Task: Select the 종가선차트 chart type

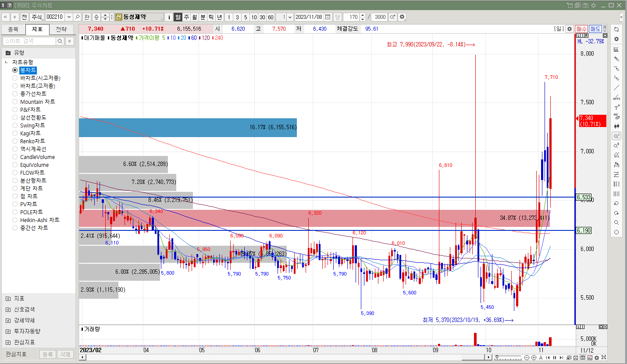Action: (x=15, y=94)
